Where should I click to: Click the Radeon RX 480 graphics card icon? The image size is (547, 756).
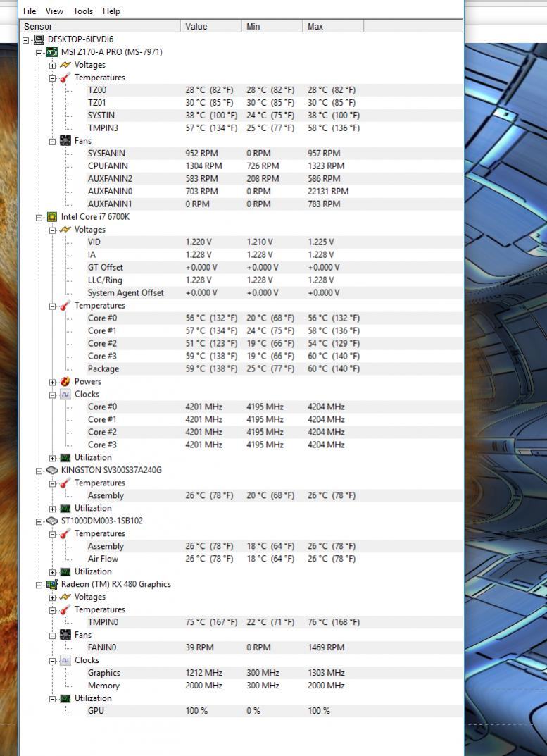(52, 584)
